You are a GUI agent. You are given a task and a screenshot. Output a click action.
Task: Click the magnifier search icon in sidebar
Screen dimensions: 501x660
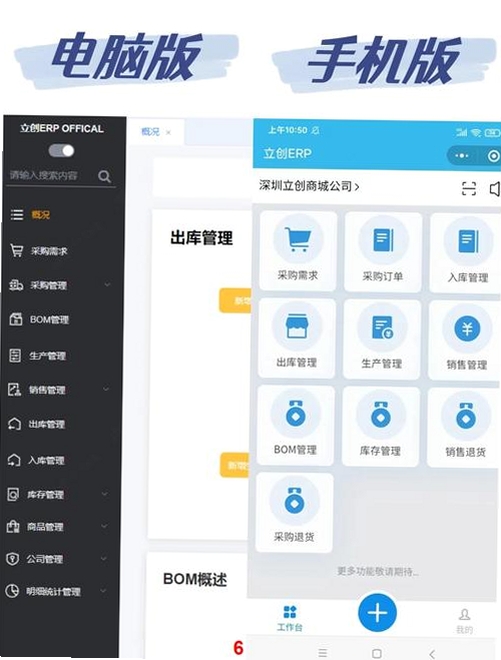point(104,176)
